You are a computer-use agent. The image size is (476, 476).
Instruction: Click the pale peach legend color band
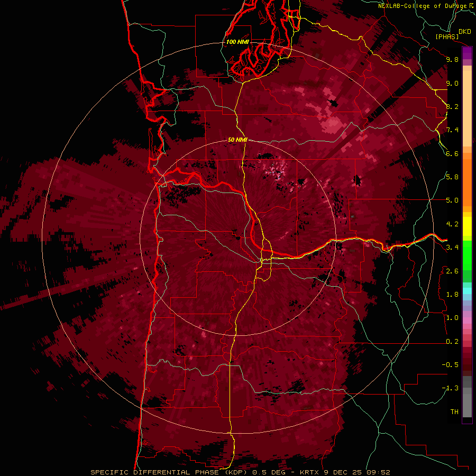[467, 108]
